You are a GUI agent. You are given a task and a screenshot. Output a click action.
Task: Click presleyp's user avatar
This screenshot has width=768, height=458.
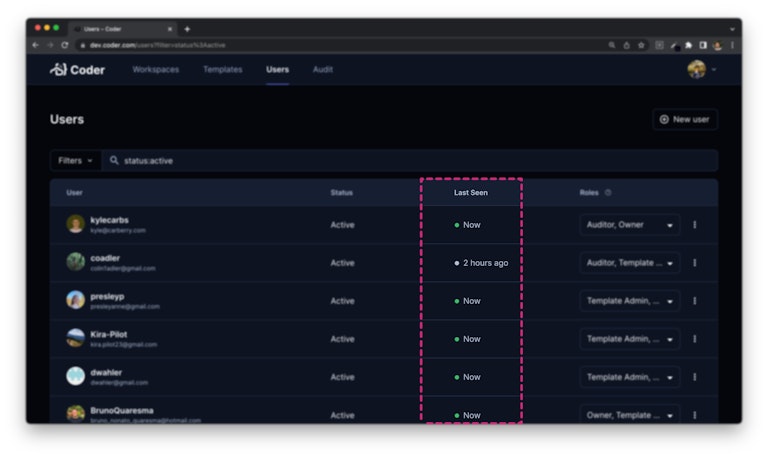click(x=75, y=300)
